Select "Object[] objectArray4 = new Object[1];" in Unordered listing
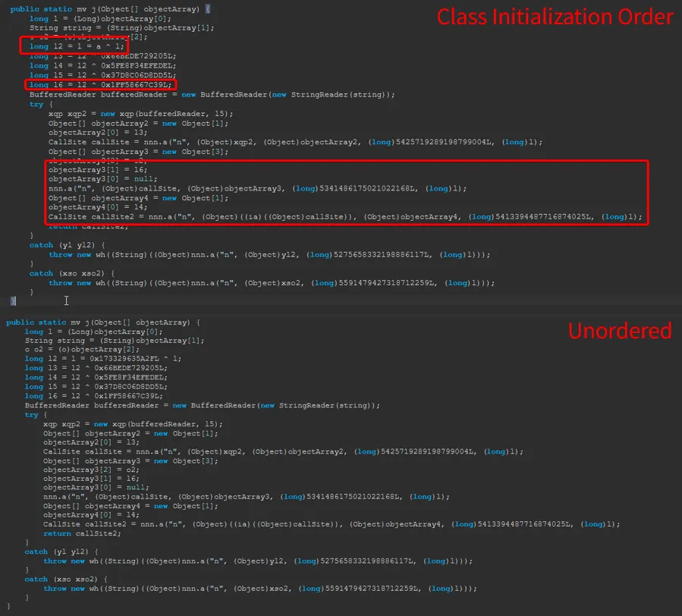 point(130,506)
